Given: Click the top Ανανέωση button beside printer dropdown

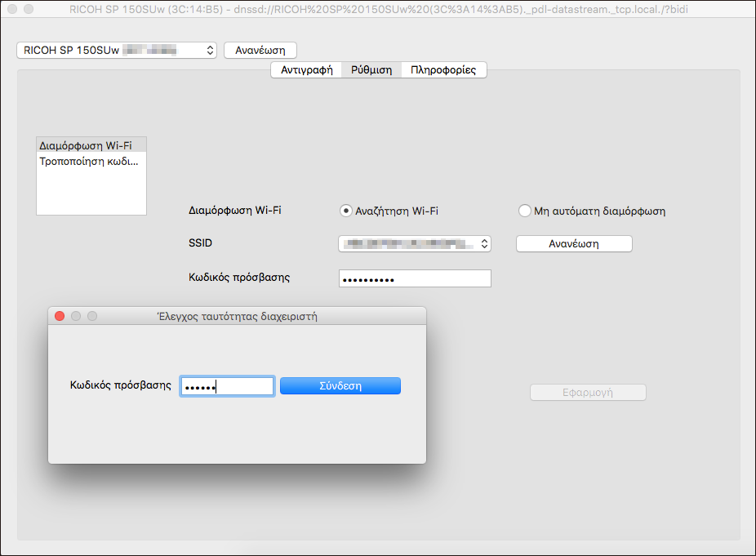Looking at the screenshot, I should 260,50.
